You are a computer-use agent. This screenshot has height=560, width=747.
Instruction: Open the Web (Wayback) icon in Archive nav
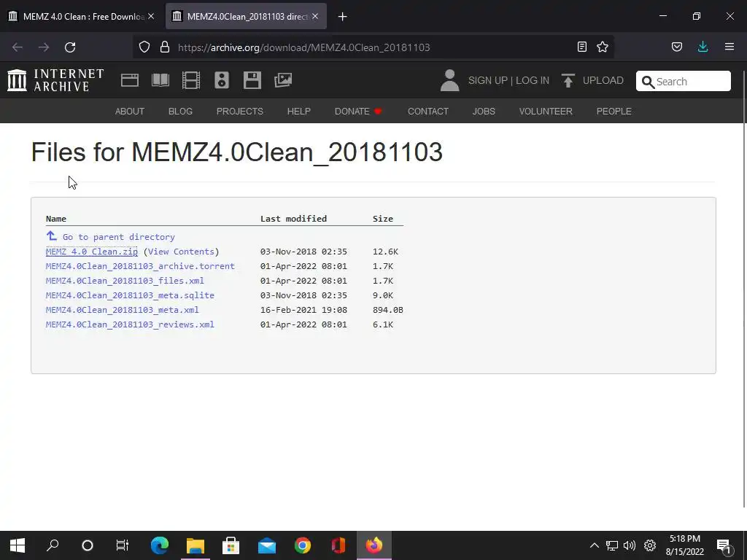(x=130, y=80)
